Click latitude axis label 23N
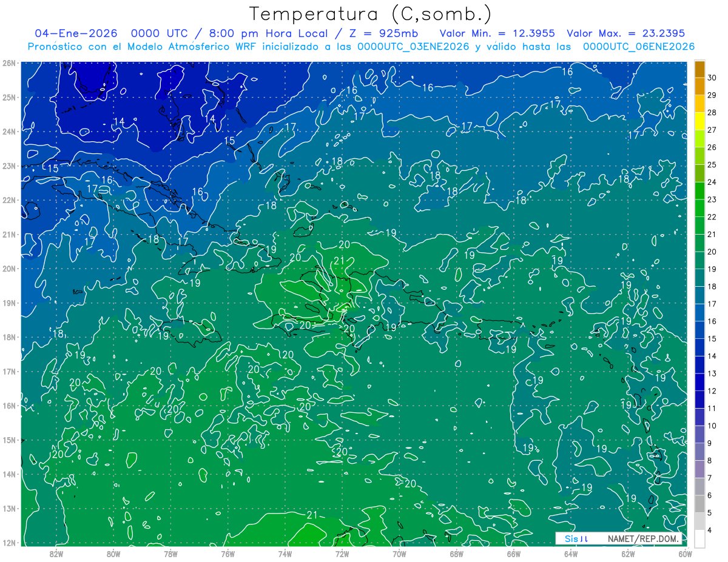 tap(8, 166)
